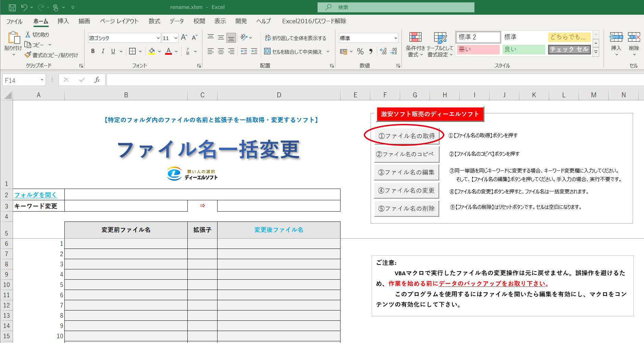Center cell text horizontally
Image resolution: width=644 pixels, height=343 pixels.
click(x=221, y=51)
